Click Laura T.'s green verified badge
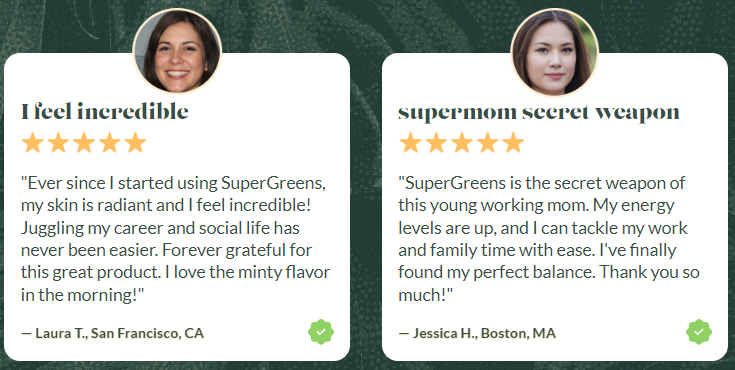 coord(321,332)
